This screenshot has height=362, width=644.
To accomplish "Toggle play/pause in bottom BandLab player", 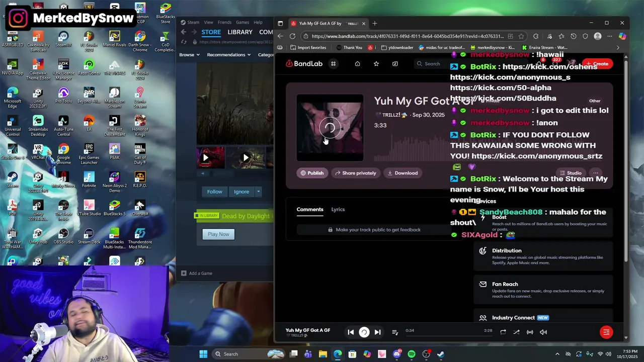I will tap(364, 332).
